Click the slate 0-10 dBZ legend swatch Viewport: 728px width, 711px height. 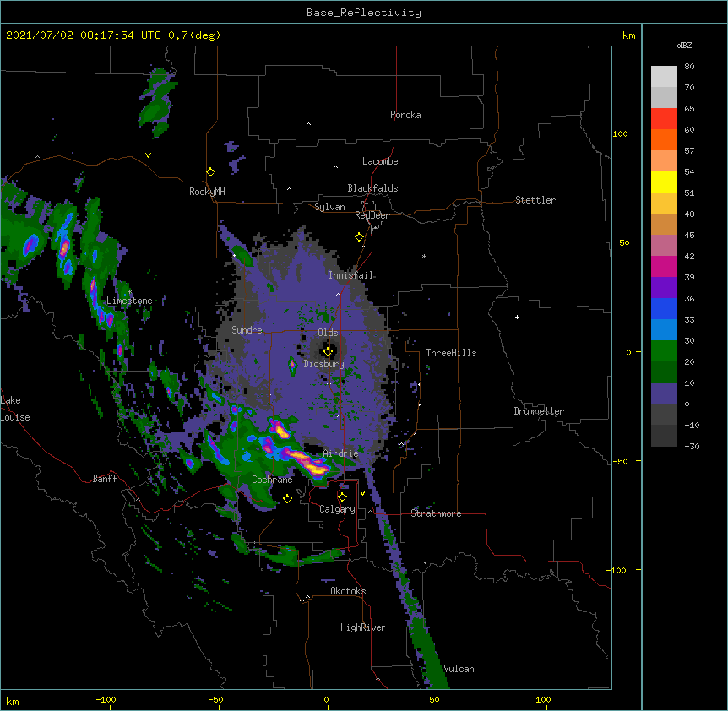coord(664,393)
